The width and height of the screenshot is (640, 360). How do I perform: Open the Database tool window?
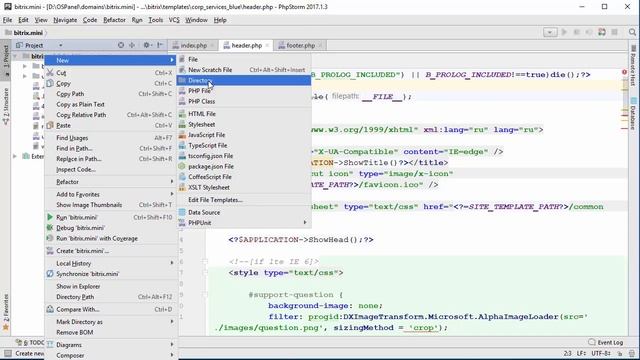[x=633, y=113]
